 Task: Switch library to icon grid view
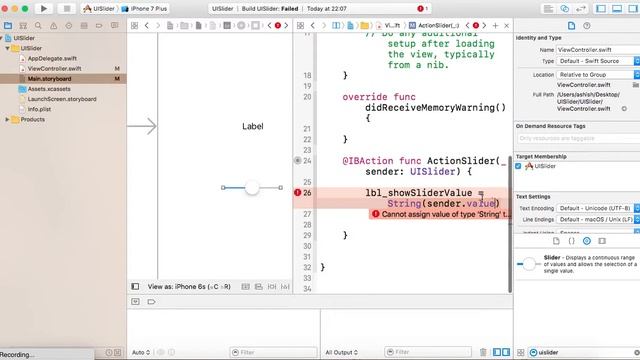click(x=521, y=352)
